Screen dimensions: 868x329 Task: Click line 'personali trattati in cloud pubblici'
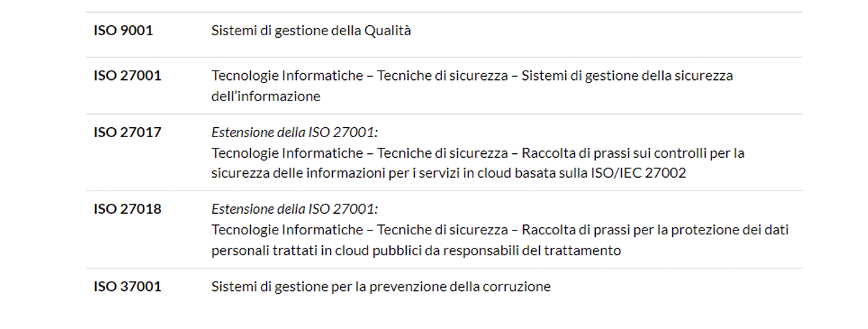[416, 251]
